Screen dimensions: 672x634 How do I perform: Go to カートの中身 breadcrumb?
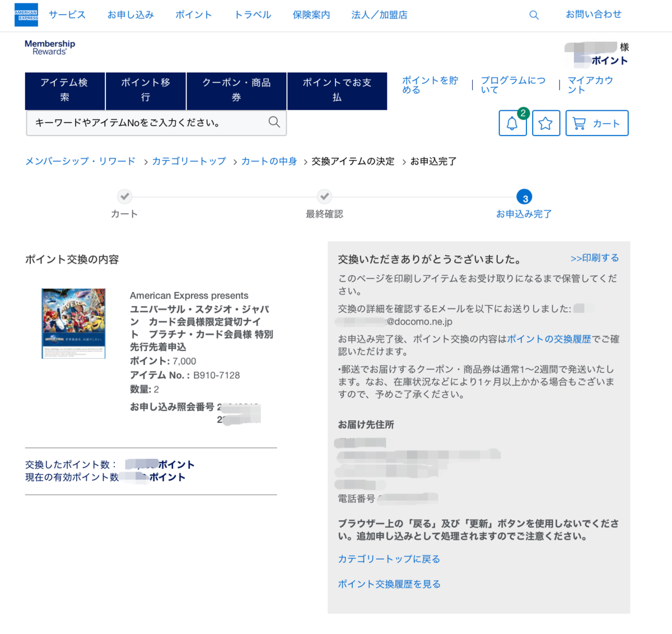click(x=269, y=161)
